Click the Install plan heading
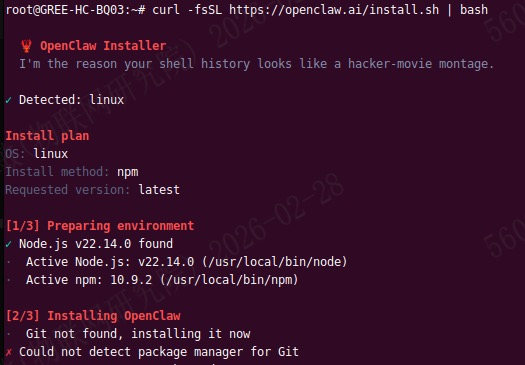Image resolution: width=525 pixels, height=365 pixels. point(47,136)
